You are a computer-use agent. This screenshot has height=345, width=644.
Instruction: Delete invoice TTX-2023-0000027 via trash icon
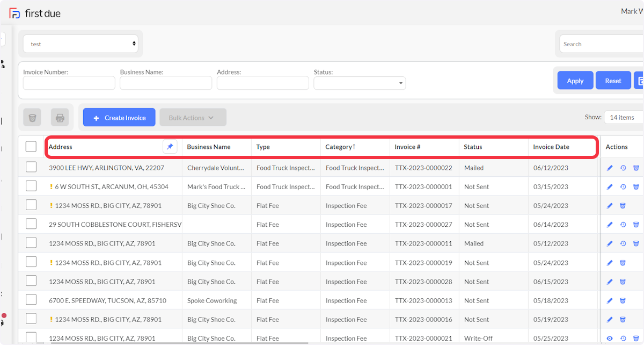coord(636,225)
